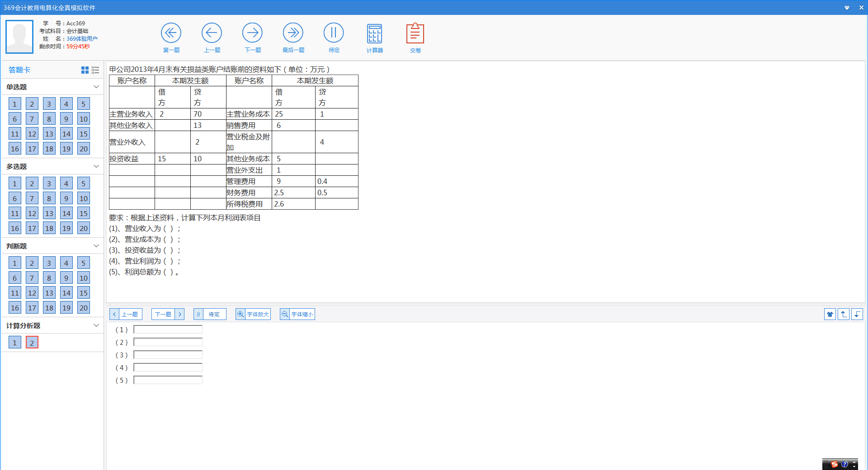Screen dimensions: 868x470
Task: Select single-choice question 13 in answer card
Action: tap(49, 134)
